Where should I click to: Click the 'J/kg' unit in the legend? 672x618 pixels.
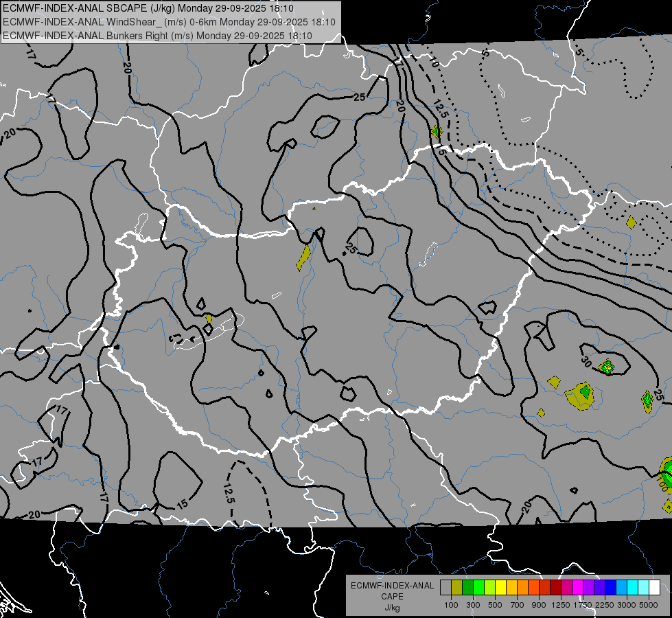pyautogui.click(x=392, y=608)
